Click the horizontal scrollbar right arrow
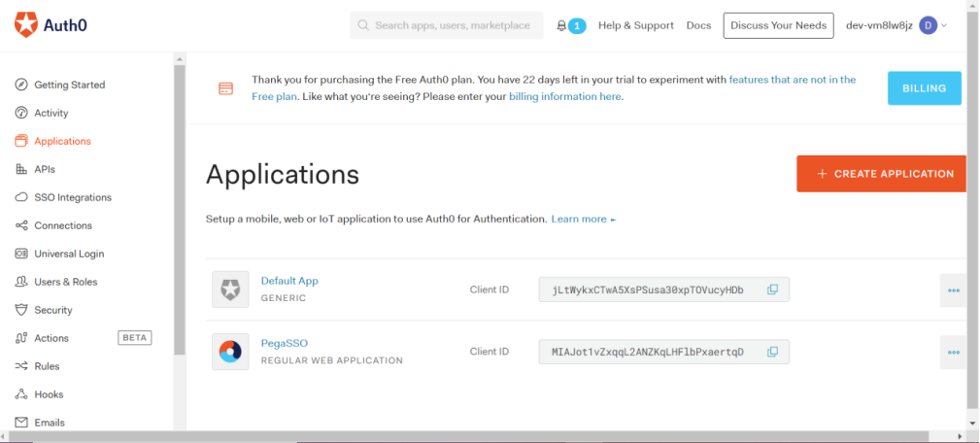The width and height of the screenshot is (980, 443). point(960,436)
